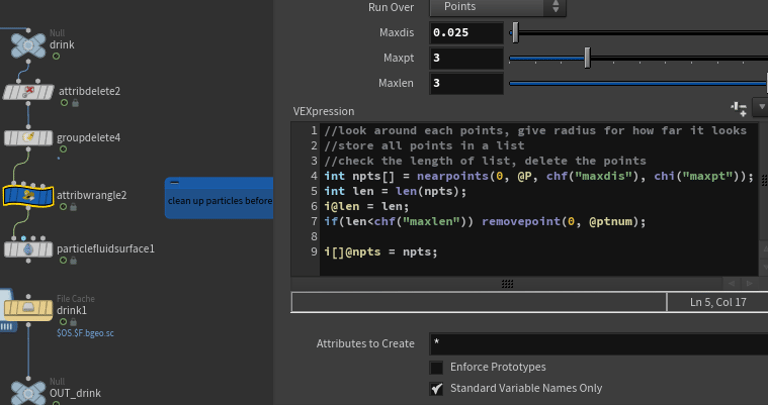Select the OUT_drink Null node icon
768x405 pixels.
tap(28, 393)
